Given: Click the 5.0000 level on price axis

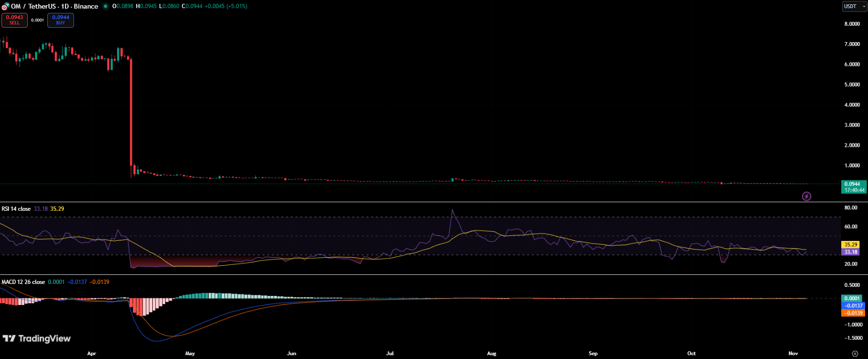Looking at the screenshot, I should click(852, 85).
